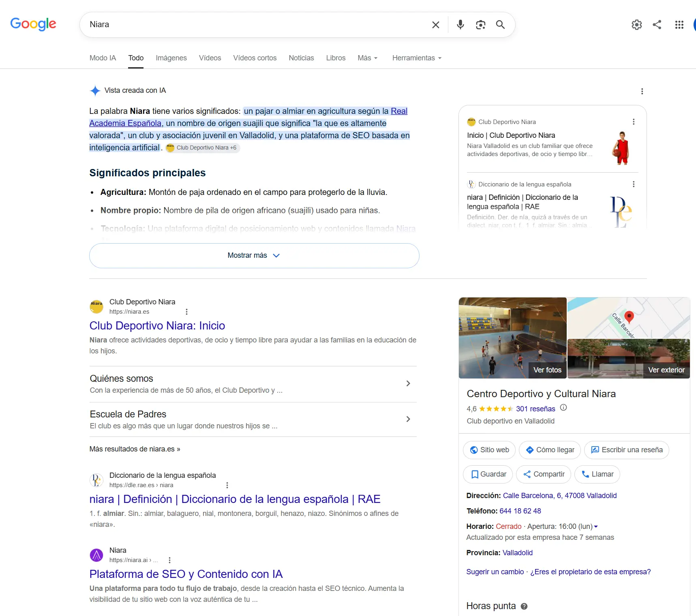Open options for Diccionario source card
Viewport: 696px width, 616px height.
click(x=634, y=184)
